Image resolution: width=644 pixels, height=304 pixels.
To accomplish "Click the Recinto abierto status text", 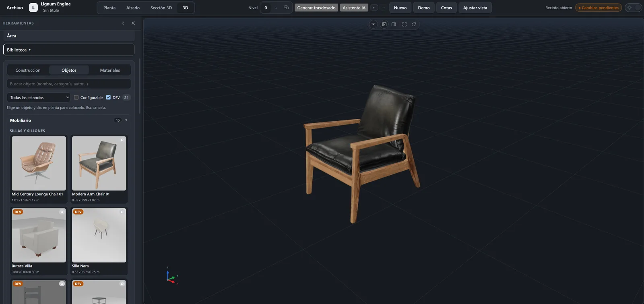I will [x=559, y=8].
